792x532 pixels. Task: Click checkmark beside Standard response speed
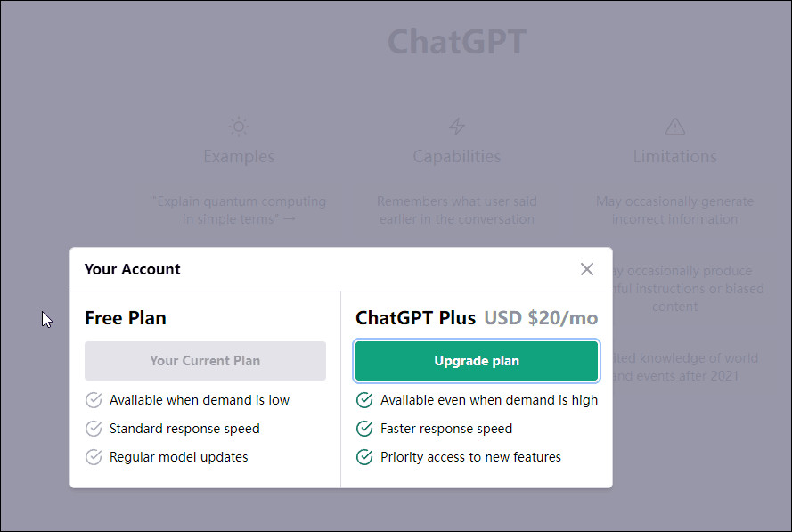point(94,429)
